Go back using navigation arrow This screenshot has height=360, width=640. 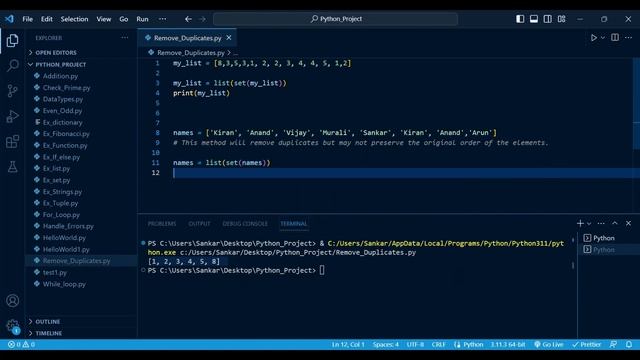tap(188, 19)
